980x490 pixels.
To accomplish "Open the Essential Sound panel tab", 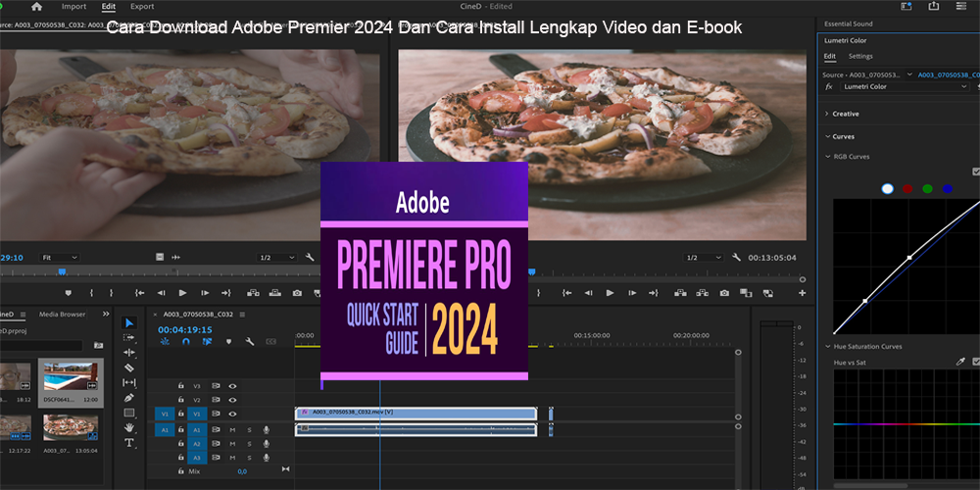I will [x=848, y=24].
